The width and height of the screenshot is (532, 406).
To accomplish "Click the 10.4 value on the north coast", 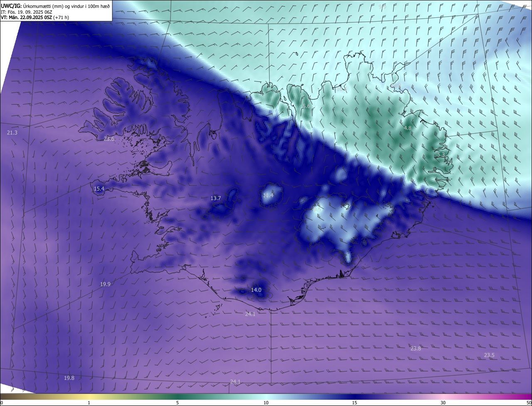I will pos(341,88).
